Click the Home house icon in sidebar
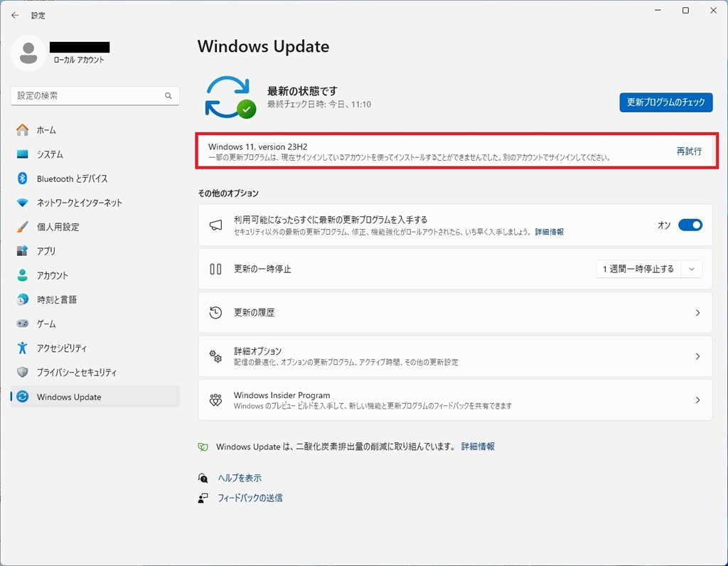728x566 pixels. (22, 130)
